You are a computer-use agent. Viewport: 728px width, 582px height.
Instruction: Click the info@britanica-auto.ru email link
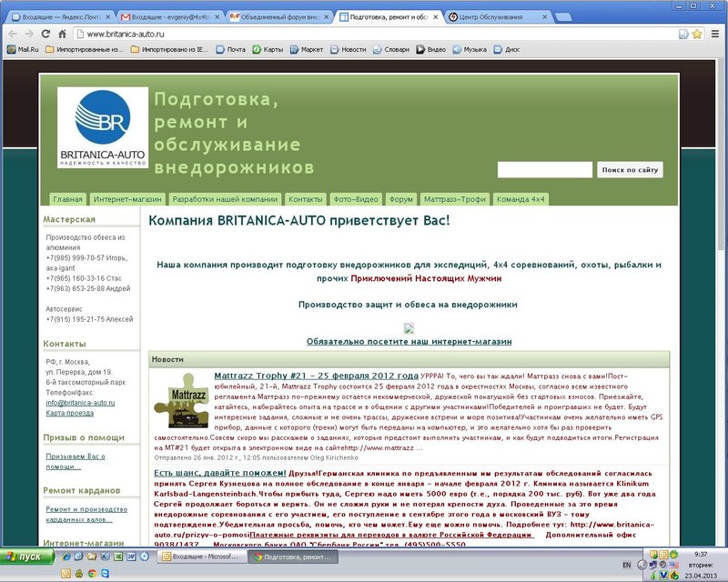(80, 403)
